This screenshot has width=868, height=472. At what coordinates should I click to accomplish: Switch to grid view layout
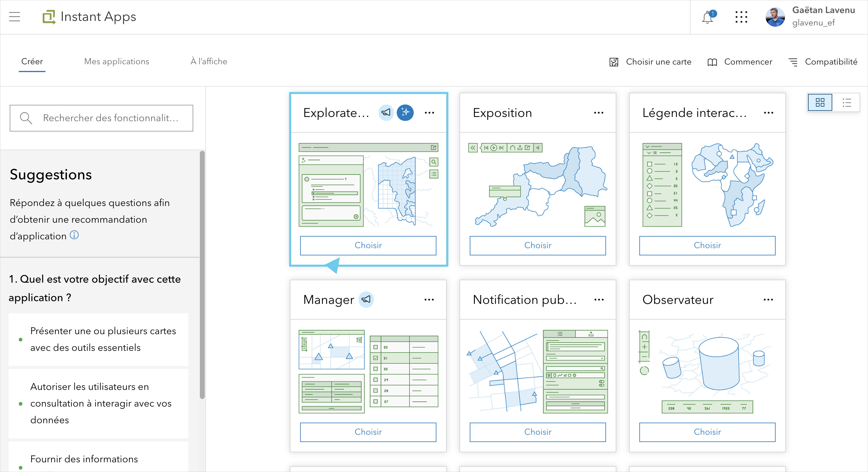click(x=820, y=102)
